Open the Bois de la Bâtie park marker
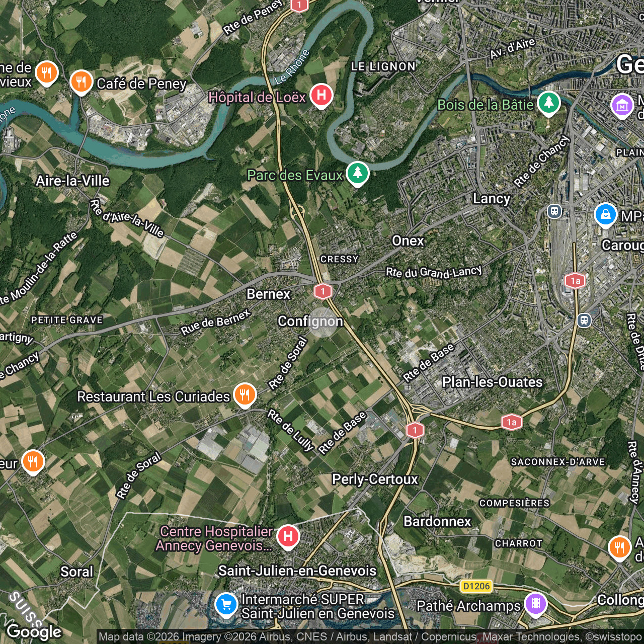This screenshot has height=644, width=644. 548,103
